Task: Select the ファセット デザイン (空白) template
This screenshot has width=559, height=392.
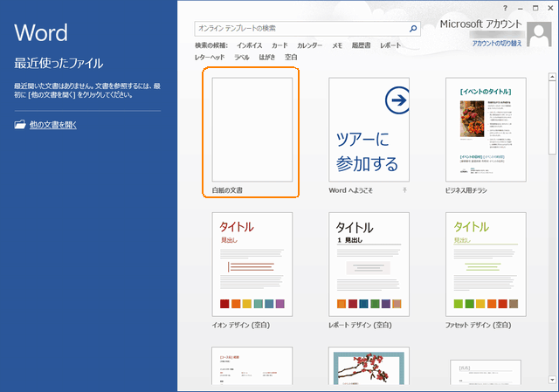Action: coord(486,265)
